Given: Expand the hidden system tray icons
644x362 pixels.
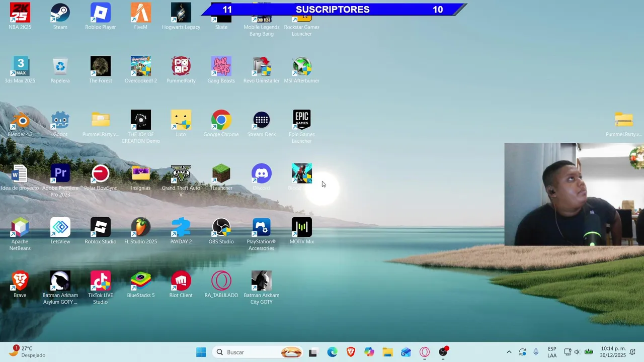Looking at the screenshot, I should 509,352.
